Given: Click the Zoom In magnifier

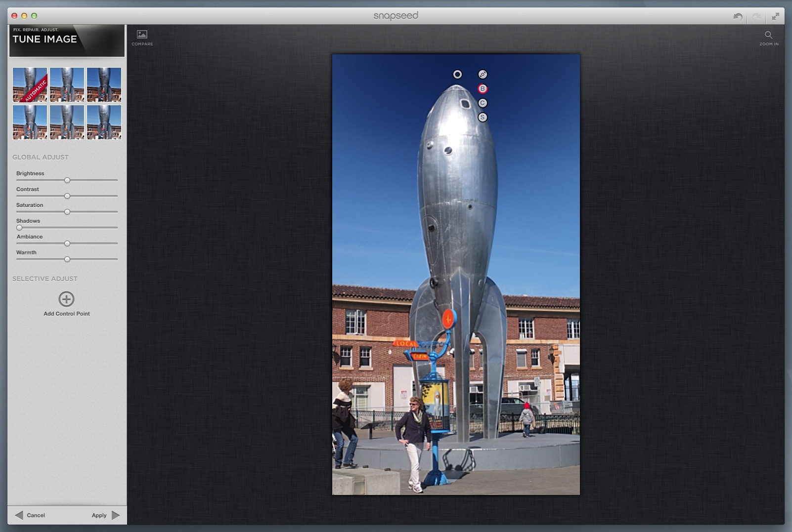Looking at the screenshot, I should [x=768, y=35].
